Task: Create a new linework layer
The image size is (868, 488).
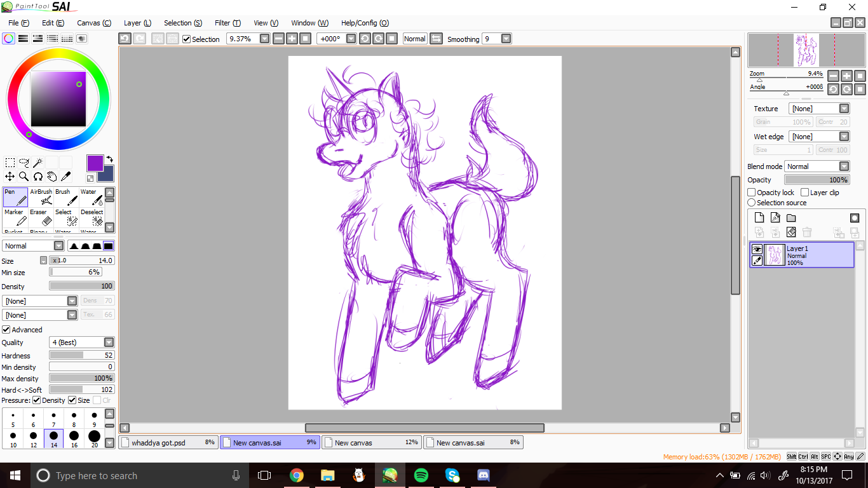Action: (x=775, y=218)
